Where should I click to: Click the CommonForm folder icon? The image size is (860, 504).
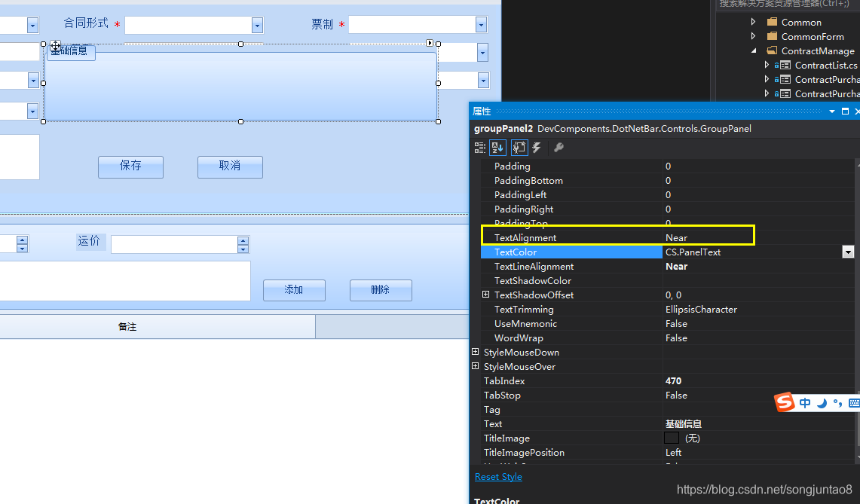click(773, 36)
